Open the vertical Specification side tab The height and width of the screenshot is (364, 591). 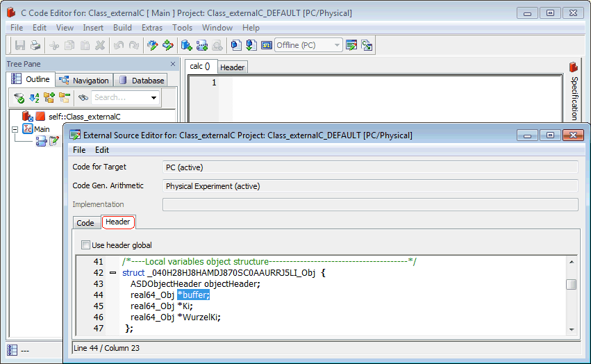[574, 98]
